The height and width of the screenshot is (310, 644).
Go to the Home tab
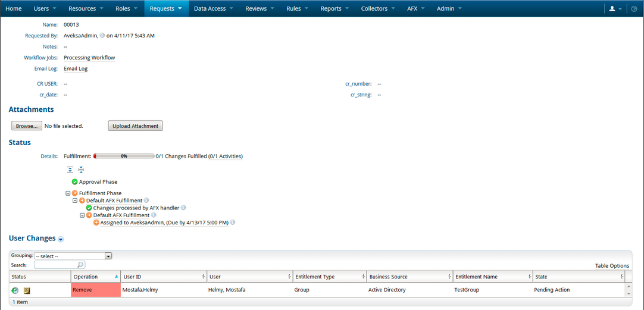(x=14, y=8)
